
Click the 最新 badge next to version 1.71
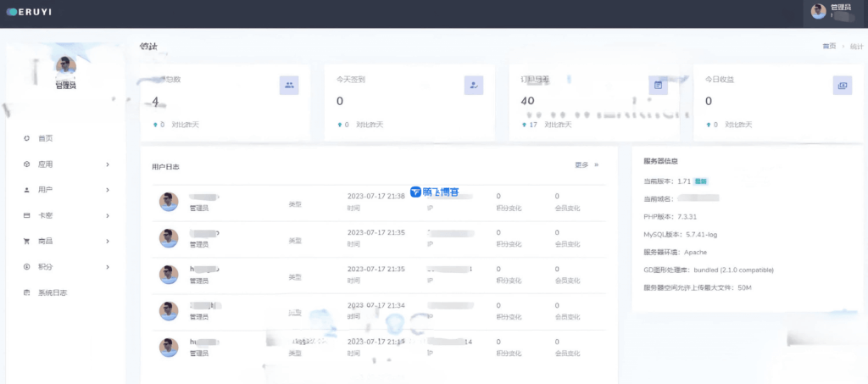coord(701,181)
